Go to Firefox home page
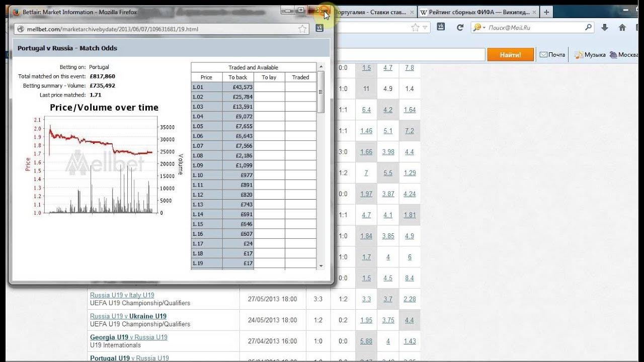644x362 pixels. pos(622,28)
